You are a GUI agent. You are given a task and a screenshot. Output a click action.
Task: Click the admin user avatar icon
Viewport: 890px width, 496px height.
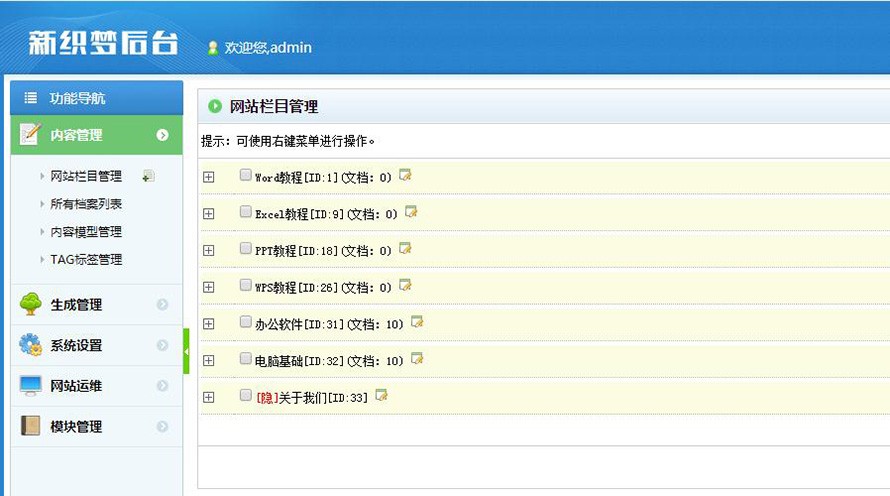(213, 48)
